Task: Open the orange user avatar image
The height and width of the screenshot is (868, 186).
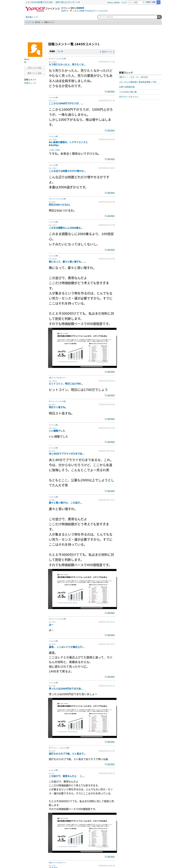Action: click(35, 49)
